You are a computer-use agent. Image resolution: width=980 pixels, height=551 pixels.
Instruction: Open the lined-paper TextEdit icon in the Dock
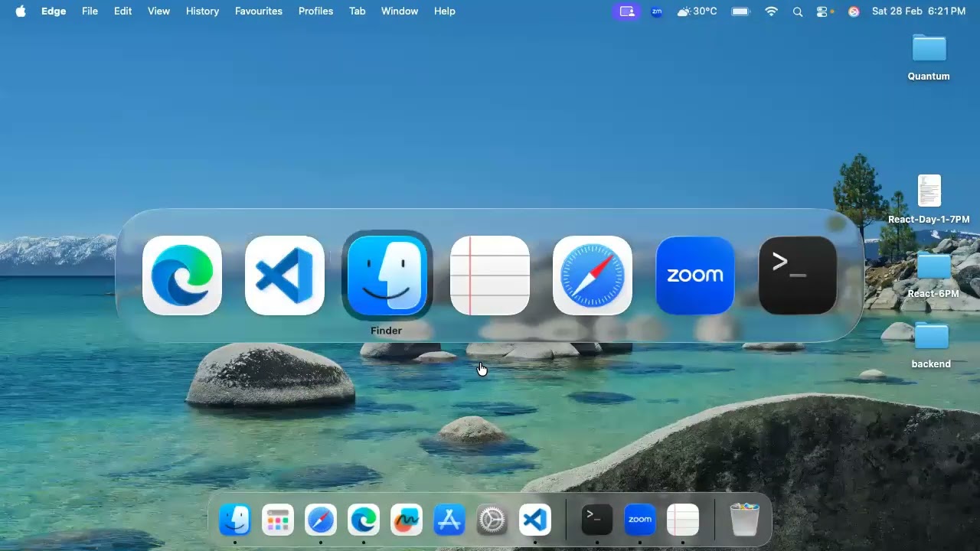pos(683,520)
